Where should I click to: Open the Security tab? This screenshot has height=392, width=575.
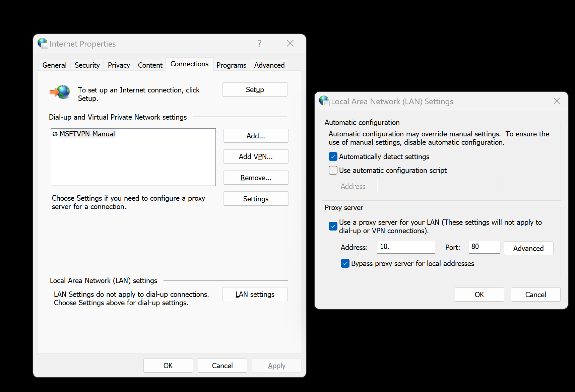(87, 65)
